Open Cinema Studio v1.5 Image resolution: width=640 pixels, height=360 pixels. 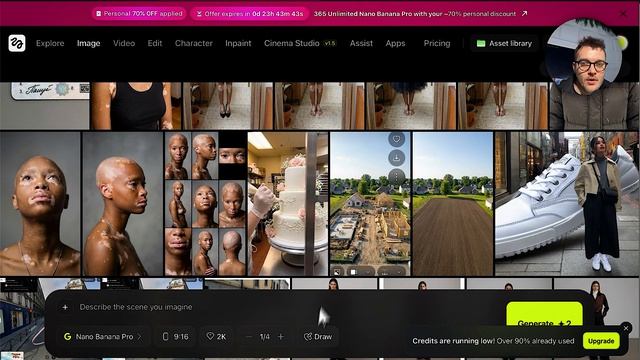click(x=300, y=43)
